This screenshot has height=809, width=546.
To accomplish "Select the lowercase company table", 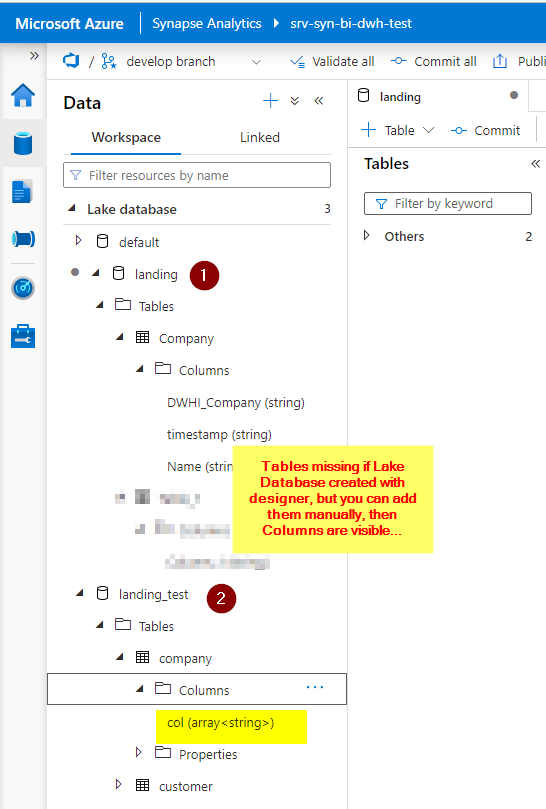I will pos(185,658).
